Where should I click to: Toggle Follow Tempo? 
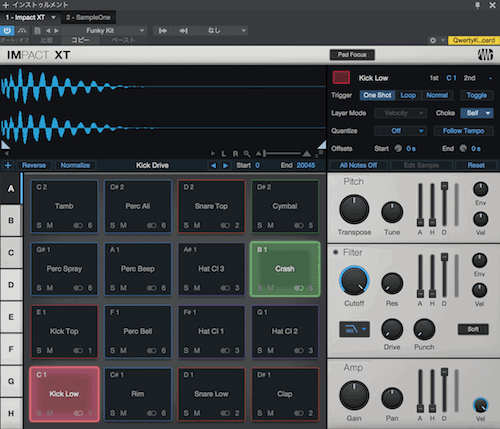coord(463,131)
